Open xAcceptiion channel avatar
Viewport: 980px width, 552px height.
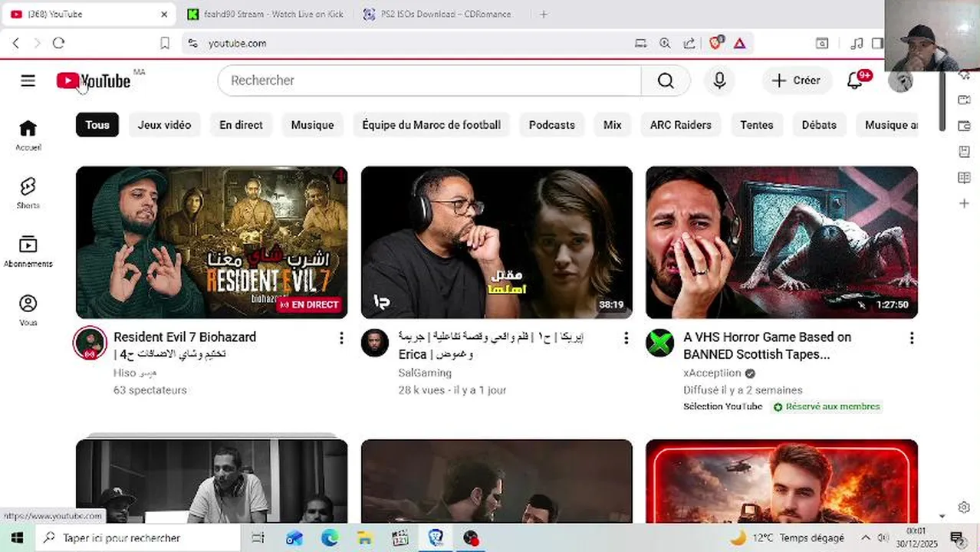coord(659,343)
